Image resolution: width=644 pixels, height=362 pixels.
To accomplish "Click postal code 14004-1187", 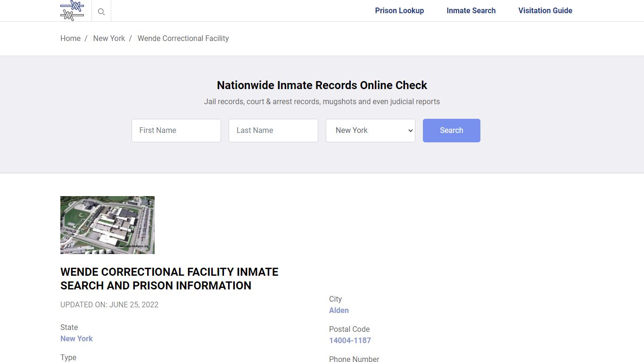I will click(x=350, y=340).
